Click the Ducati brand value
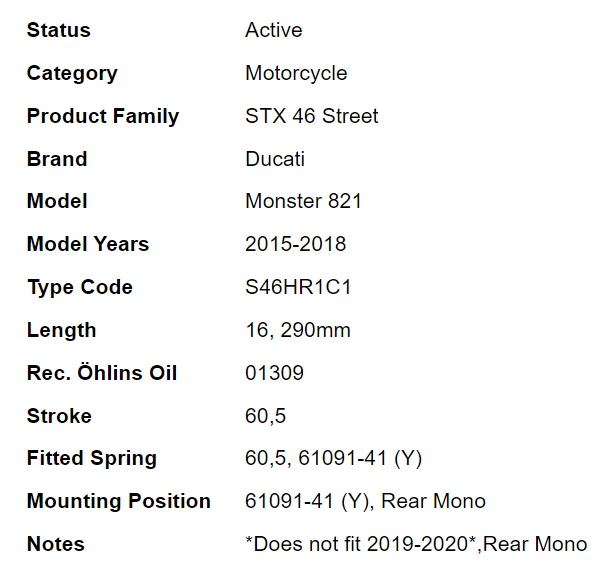616x573 pixels. 274,159
